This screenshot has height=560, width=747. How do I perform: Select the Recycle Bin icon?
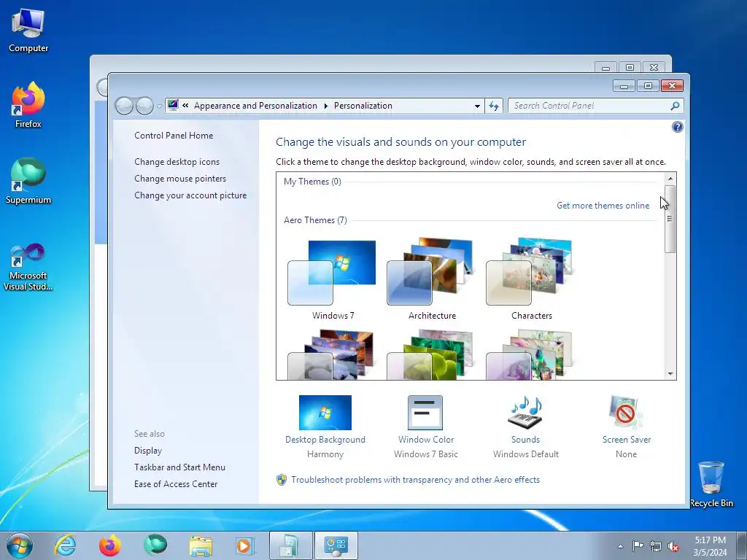(711, 484)
